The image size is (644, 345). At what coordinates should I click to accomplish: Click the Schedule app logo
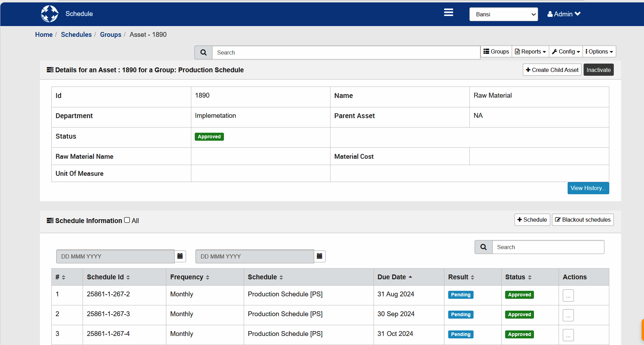tap(49, 14)
